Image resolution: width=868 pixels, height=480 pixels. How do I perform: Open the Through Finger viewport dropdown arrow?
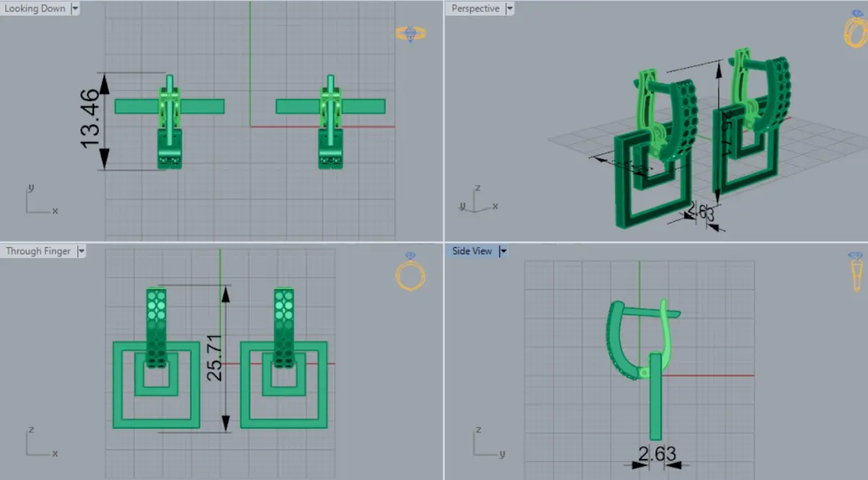[81, 252]
